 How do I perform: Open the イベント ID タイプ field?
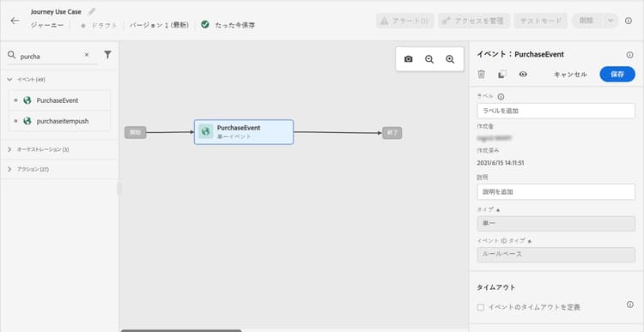click(x=556, y=255)
